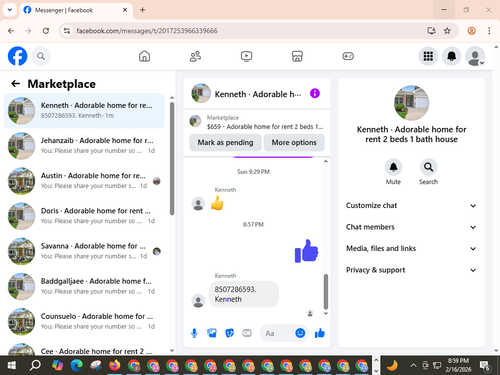Expand Media, files and links section

point(411,248)
